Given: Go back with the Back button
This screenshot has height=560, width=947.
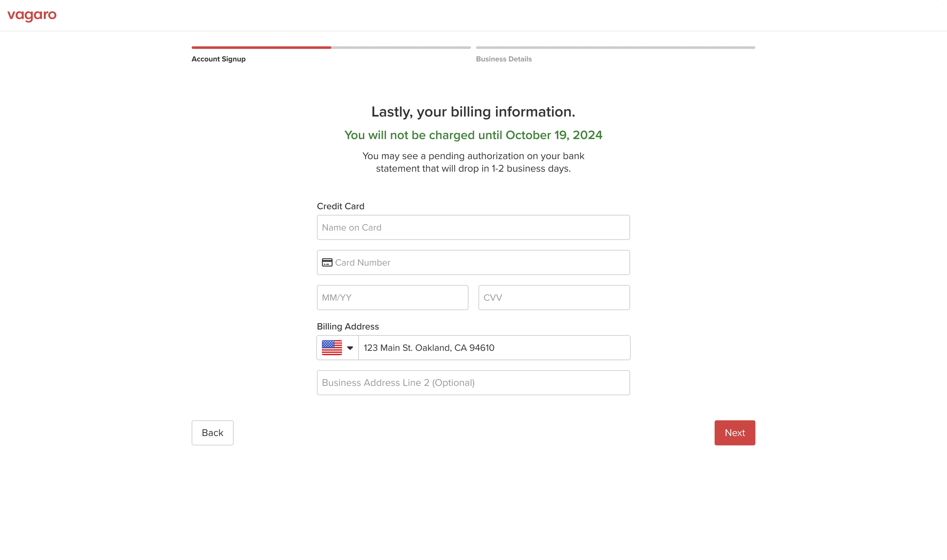Looking at the screenshot, I should pos(212,433).
